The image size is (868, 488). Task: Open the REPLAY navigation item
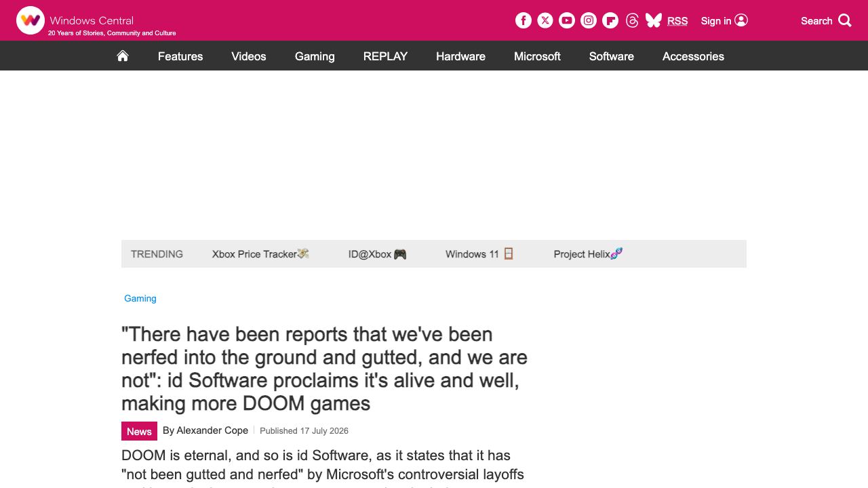[385, 56]
